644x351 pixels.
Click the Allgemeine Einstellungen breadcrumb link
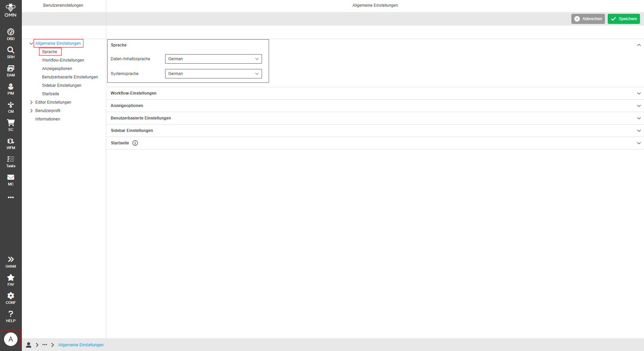[81, 345]
